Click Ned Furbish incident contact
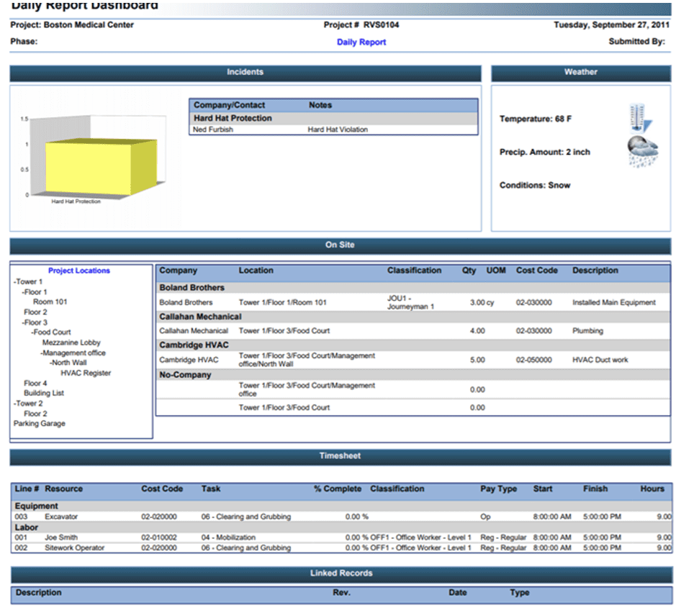The width and height of the screenshot is (694, 616). pos(213,130)
